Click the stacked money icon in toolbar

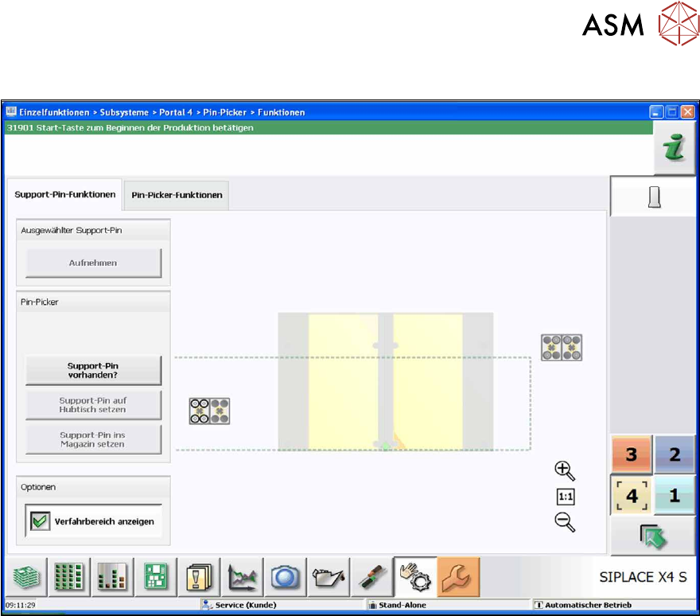click(26, 577)
